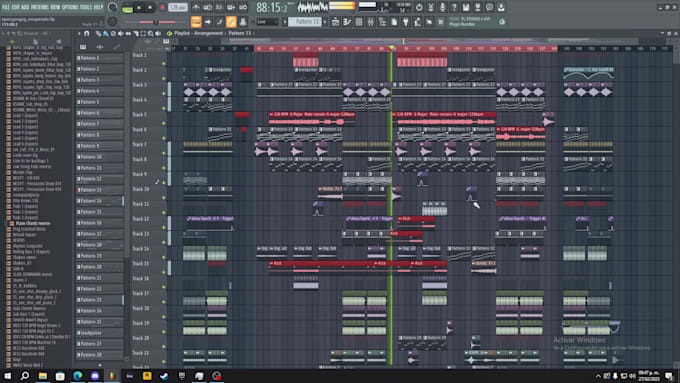Screen dimensions: 680x383
Task: Open the Playlist options arrow menu
Action: click(x=79, y=33)
